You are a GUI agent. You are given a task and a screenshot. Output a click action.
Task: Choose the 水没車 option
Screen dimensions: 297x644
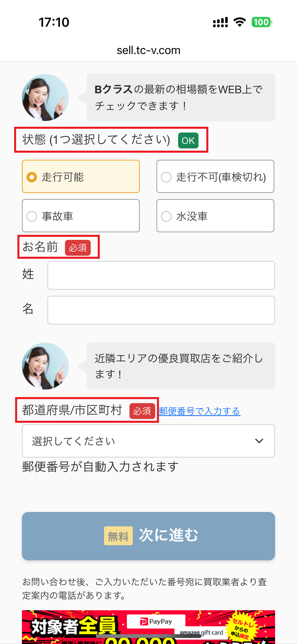(215, 216)
